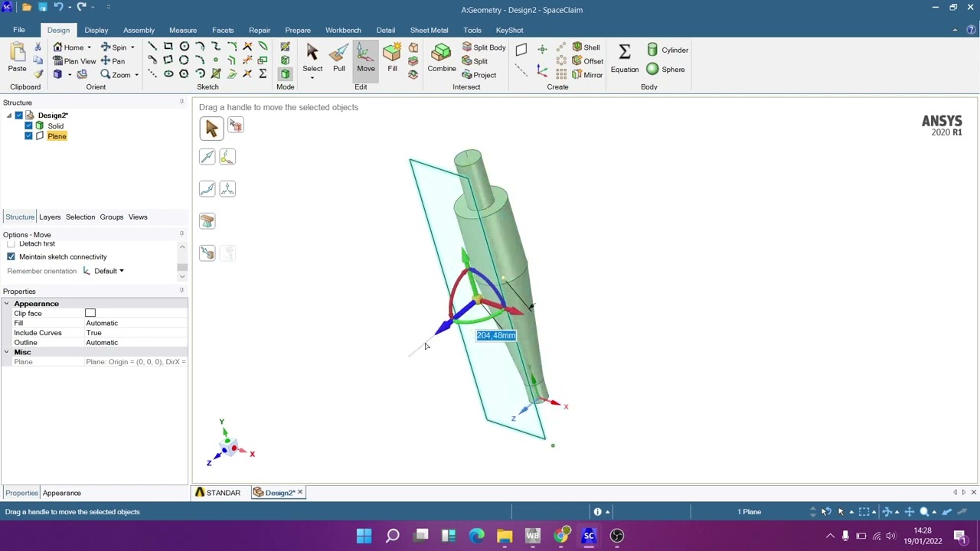The image size is (980, 551).
Task: Collapse the Design2 tree node
Action: (x=9, y=116)
